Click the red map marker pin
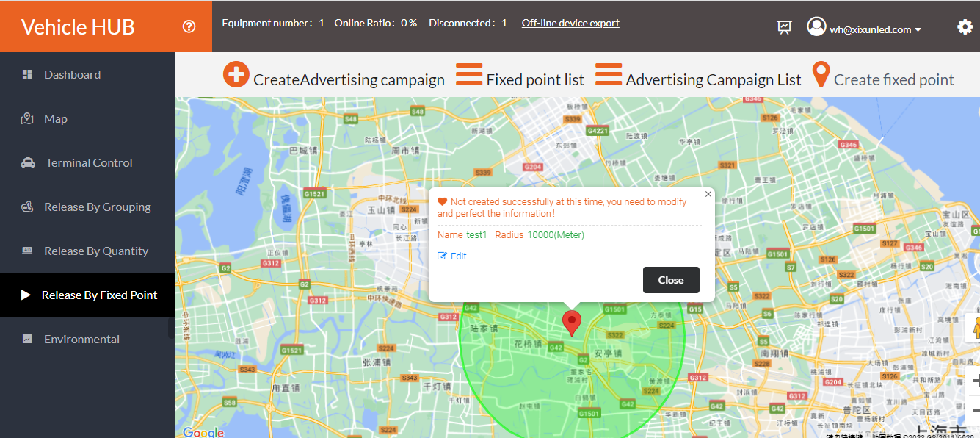Screen dimensions: 980x438 [571, 323]
